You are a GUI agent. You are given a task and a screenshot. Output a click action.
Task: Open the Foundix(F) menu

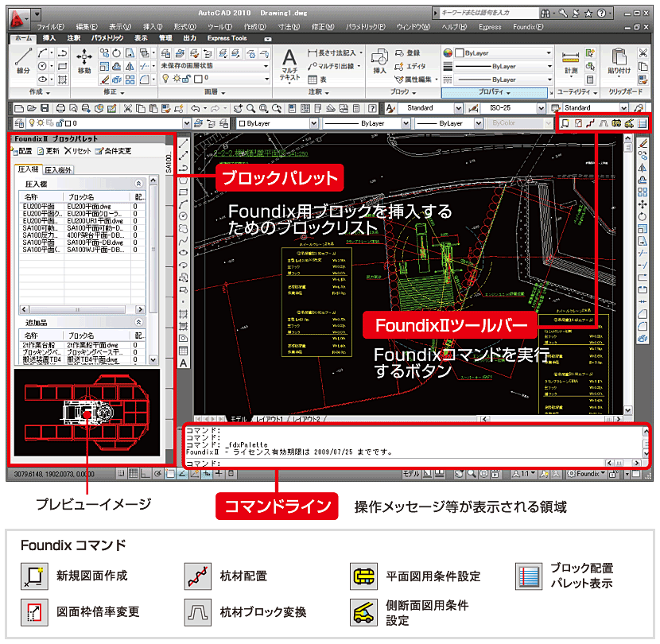point(528,27)
